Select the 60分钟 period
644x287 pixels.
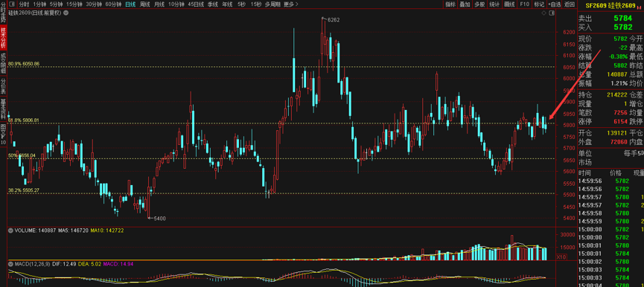pos(113,4)
